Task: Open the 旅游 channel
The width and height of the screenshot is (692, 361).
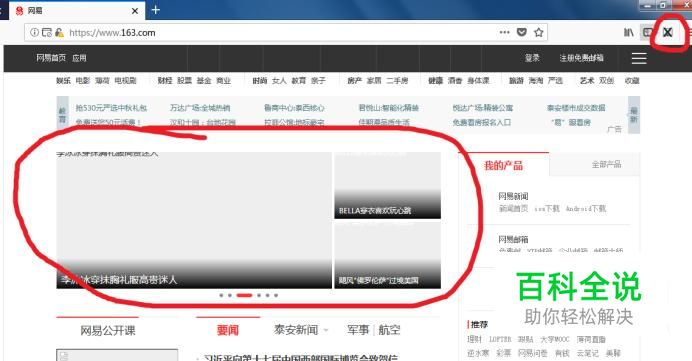Action: 516,81
